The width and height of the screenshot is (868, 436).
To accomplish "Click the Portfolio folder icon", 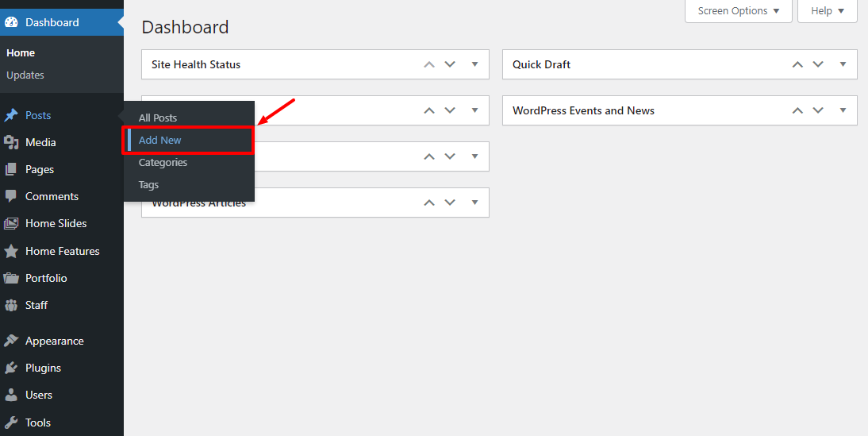I will 11,278.
